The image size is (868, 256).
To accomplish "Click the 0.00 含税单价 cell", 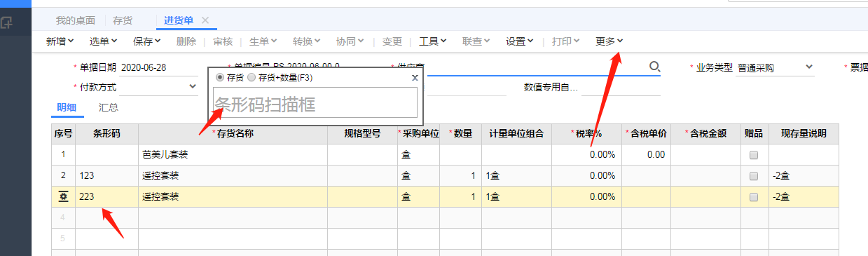I will 646,154.
